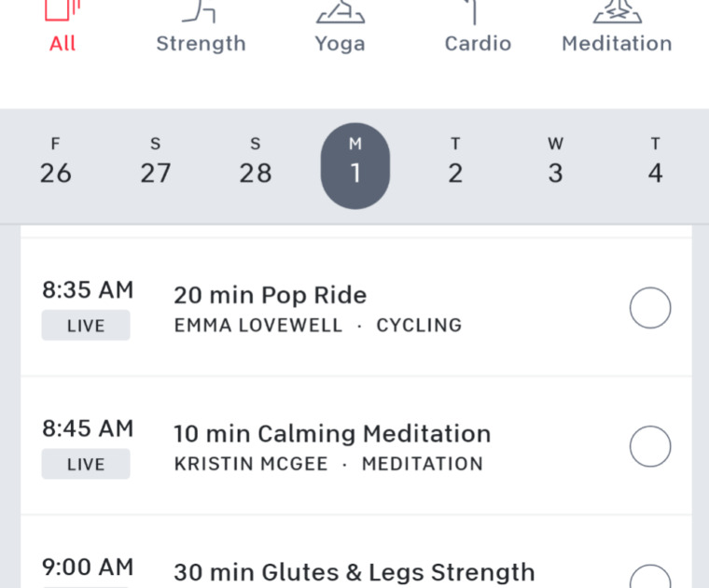The height and width of the screenshot is (588, 709).
Task: Open 10 min Calming Meditation class
Action: 332,434
